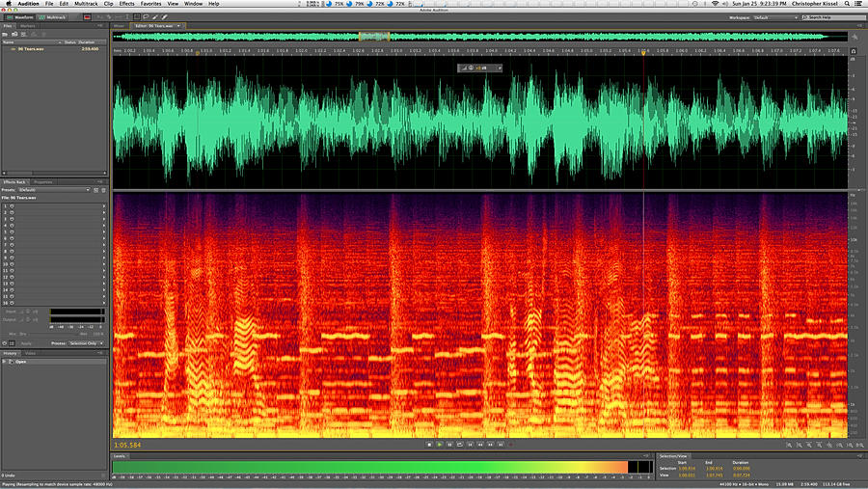The width and height of the screenshot is (868, 489).
Task: Click the Search Help field
Action: (x=833, y=17)
